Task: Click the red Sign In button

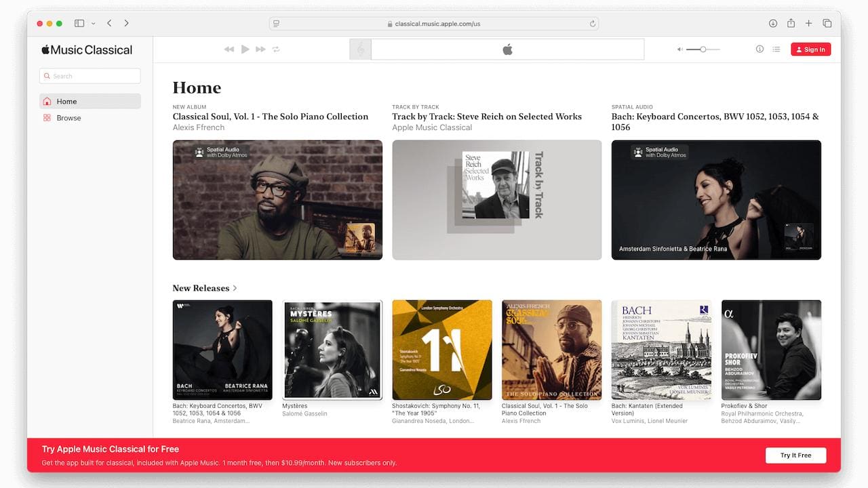Action: click(810, 49)
